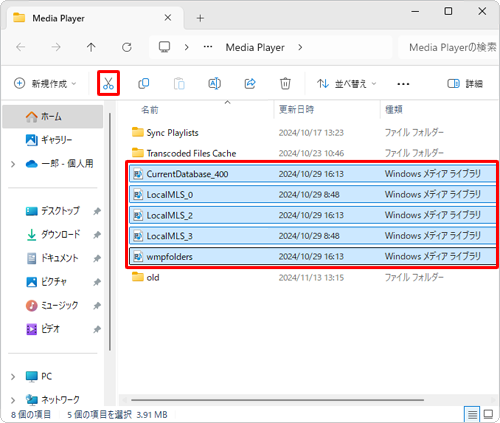500x423 pixels.
Task: Open デスクトップ in the sidebar
Action: coord(53,211)
